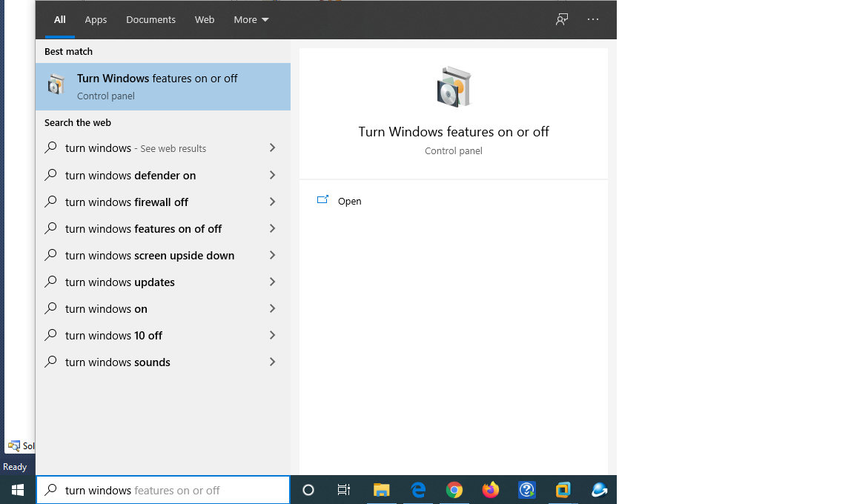
Task: Select turn windows features on of off suggestion
Action: (x=163, y=228)
